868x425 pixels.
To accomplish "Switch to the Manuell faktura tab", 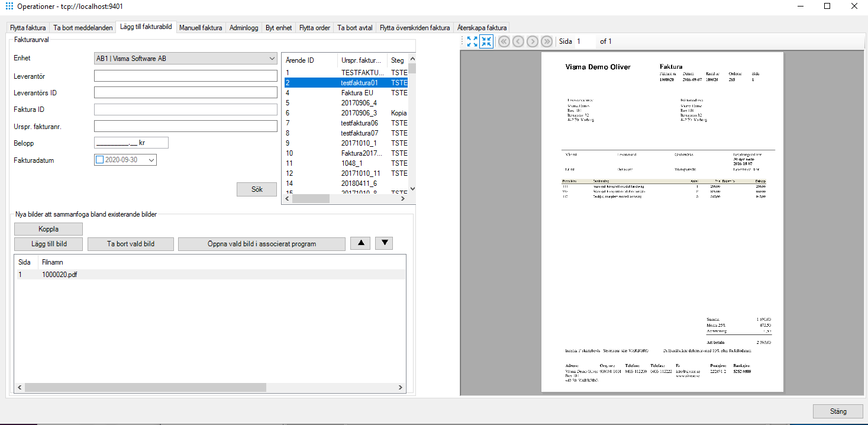I will [200, 27].
